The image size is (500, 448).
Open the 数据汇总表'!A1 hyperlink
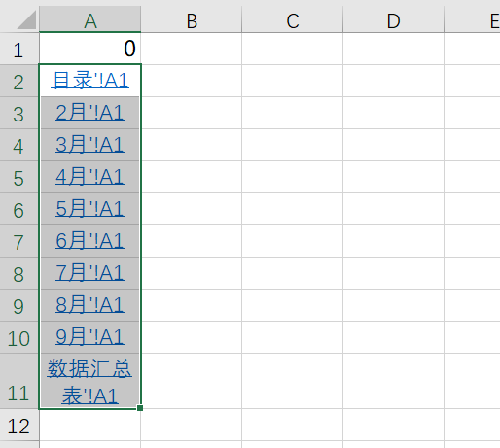point(89,382)
